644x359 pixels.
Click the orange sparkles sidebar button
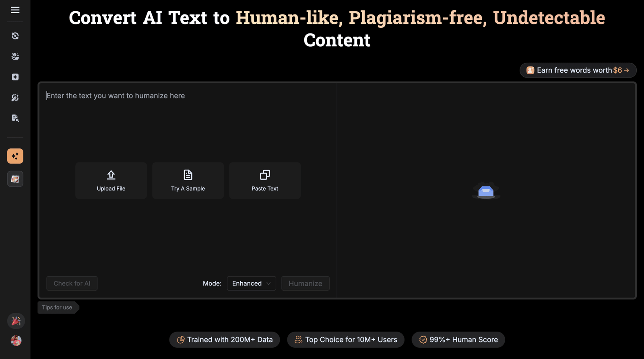(15, 156)
